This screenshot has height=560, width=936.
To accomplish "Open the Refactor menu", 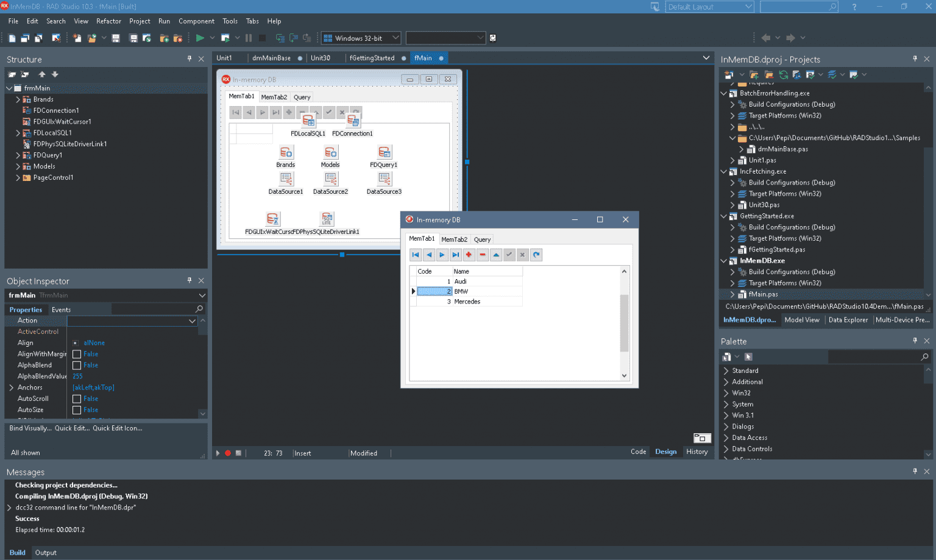I will (108, 21).
